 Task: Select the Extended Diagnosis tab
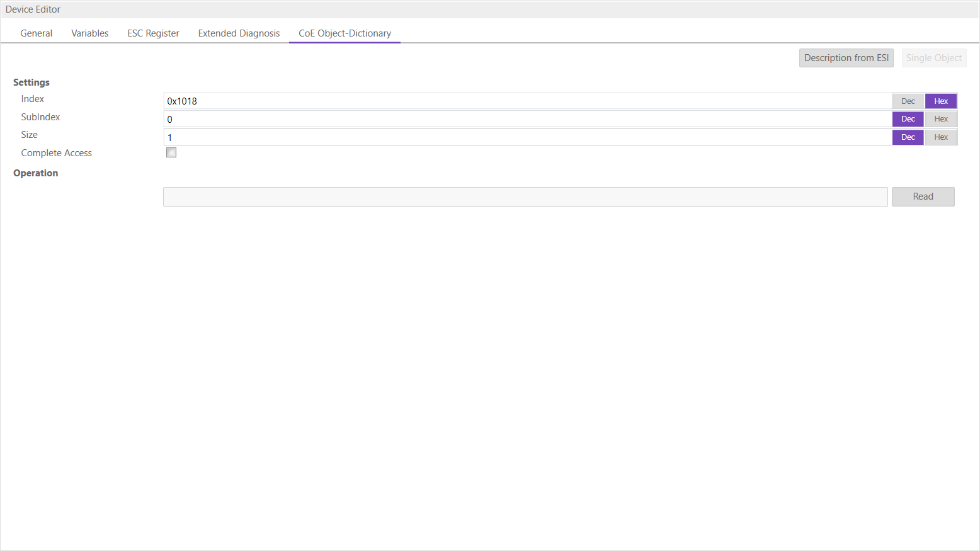[239, 33]
